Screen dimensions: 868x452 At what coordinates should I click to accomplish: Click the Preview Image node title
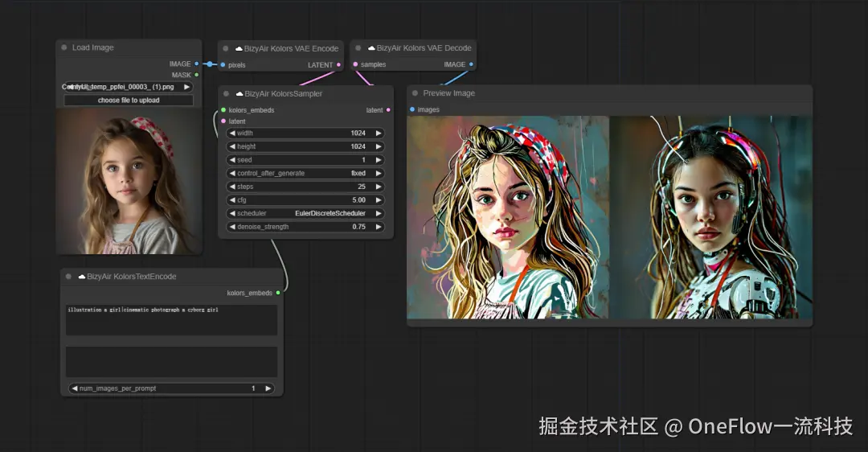pyautogui.click(x=449, y=93)
